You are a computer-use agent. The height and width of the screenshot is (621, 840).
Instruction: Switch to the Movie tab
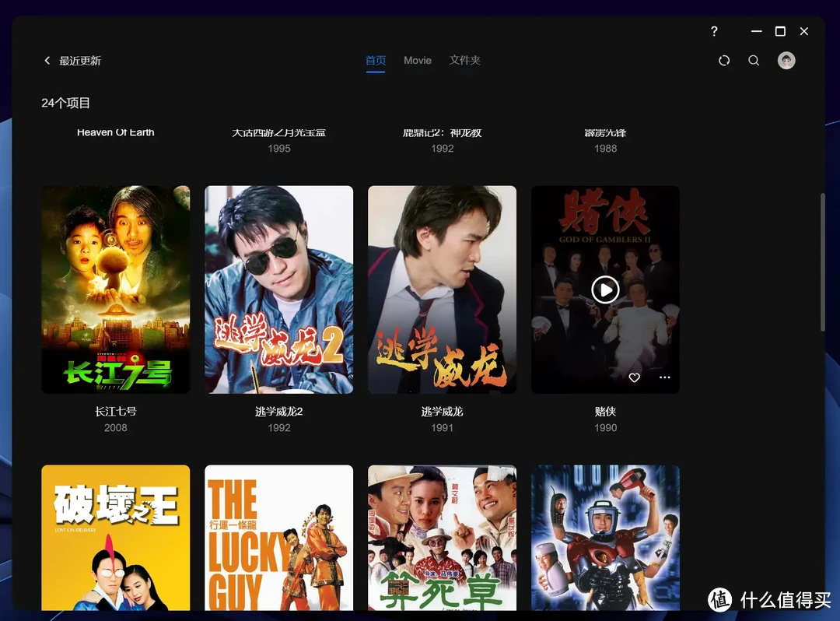coord(418,61)
